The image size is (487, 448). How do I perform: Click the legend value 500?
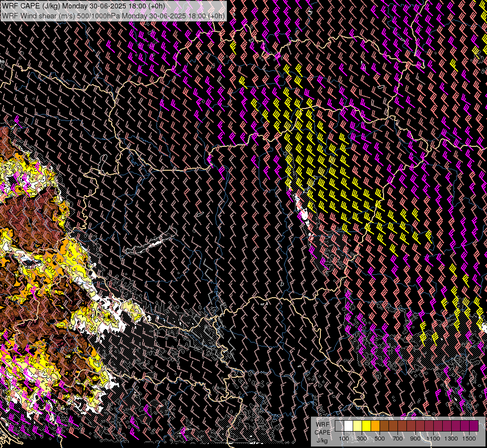[x=380, y=439]
